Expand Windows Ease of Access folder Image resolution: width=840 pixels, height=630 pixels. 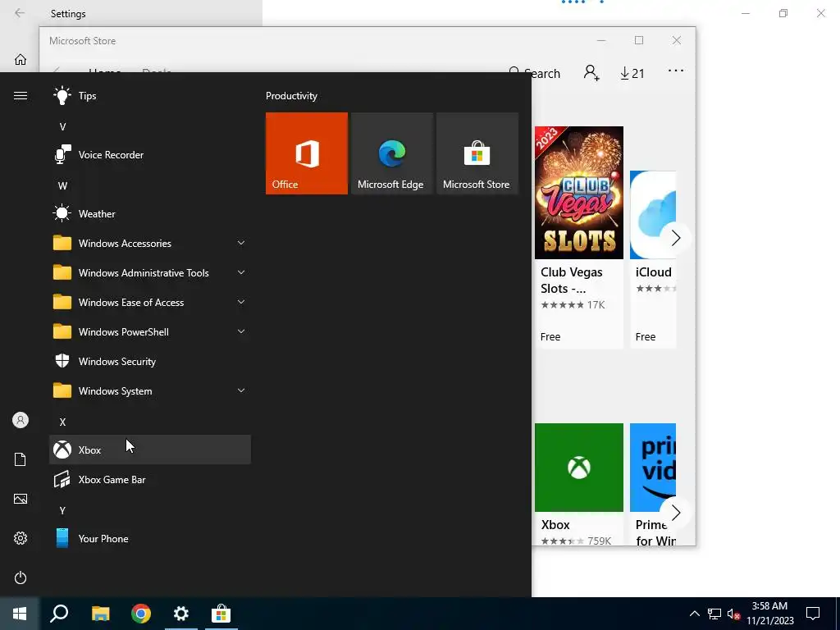[x=150, y=302]
